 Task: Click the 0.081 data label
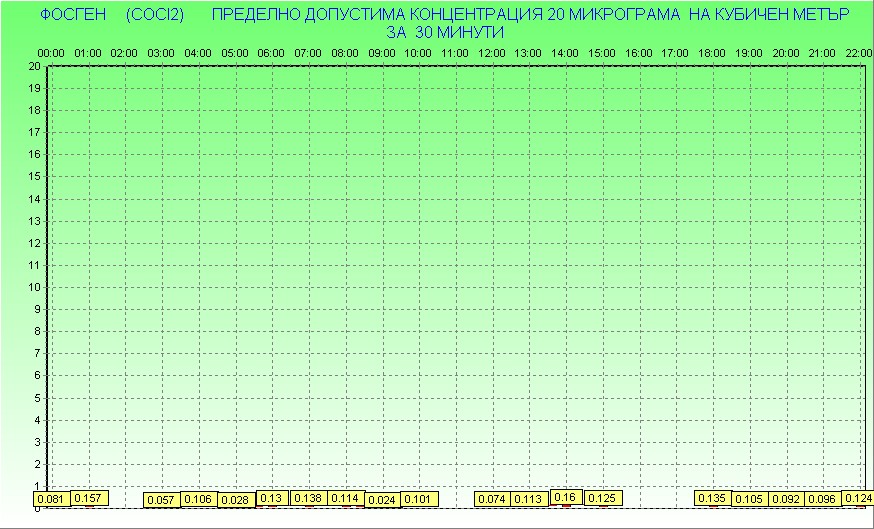[x=52, y=499]
